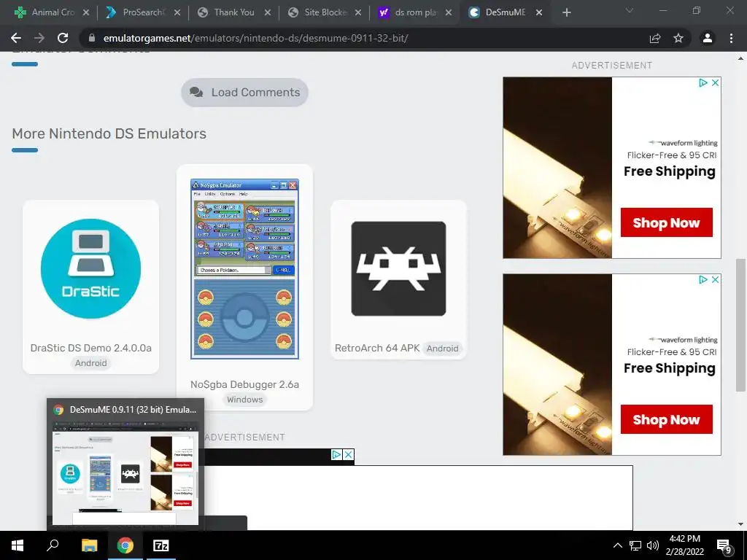This screenshot has width=747, height=560.
Task: Open DraStic emulator logo image
Action: [90, 268]
